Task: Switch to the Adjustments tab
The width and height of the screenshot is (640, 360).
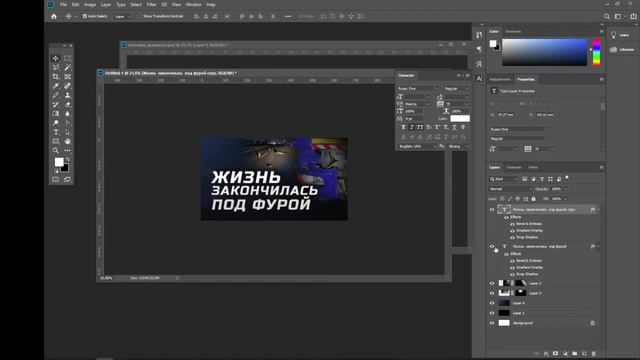Action: (500, 80)
